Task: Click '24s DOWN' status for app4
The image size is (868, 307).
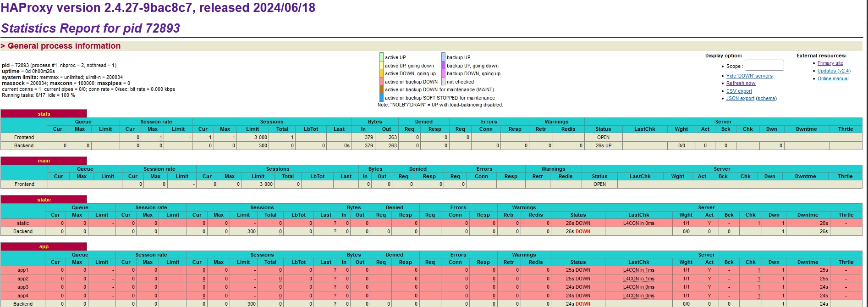Action: (578, 296)
